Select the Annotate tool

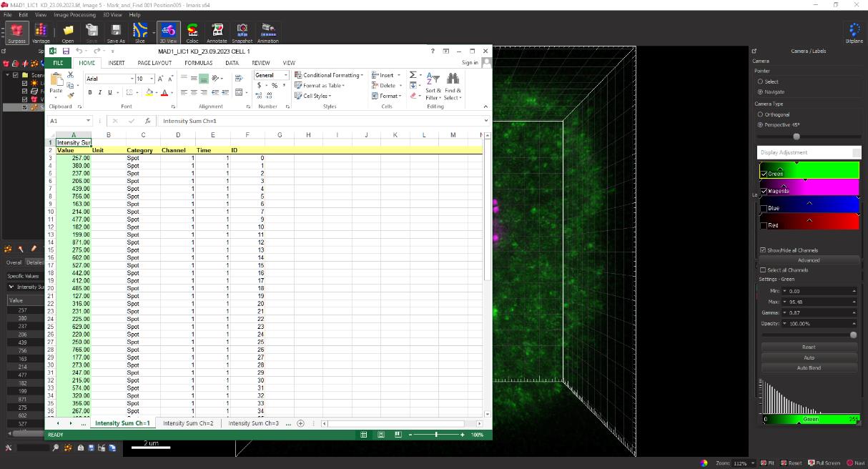[217, 32]
